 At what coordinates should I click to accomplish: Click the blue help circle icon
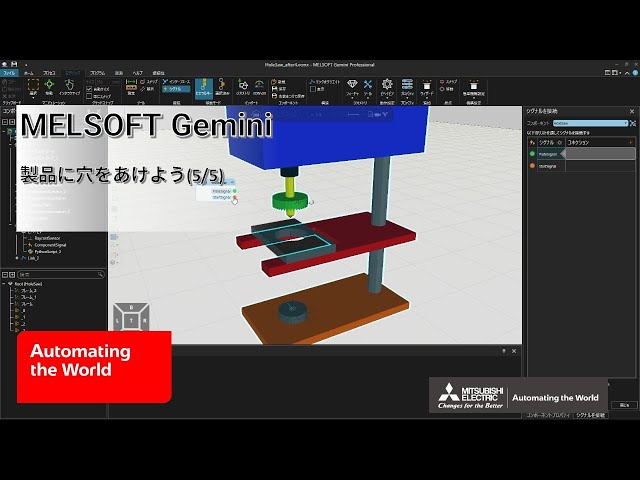tap(635, 73)
